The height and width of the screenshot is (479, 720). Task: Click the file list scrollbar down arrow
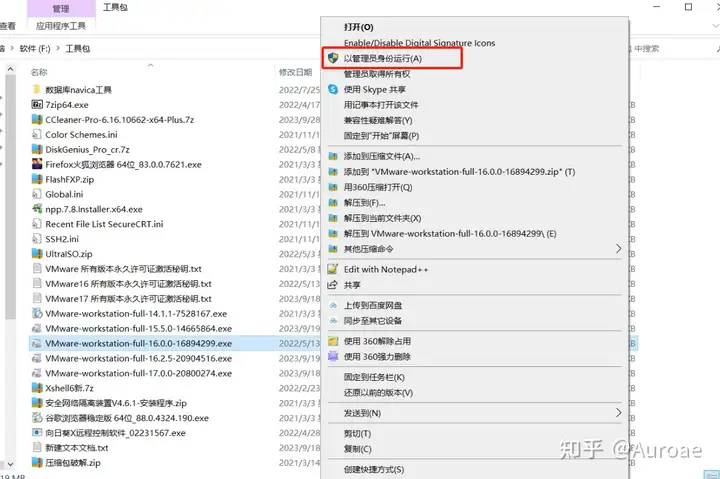click(x=10, y=464)
